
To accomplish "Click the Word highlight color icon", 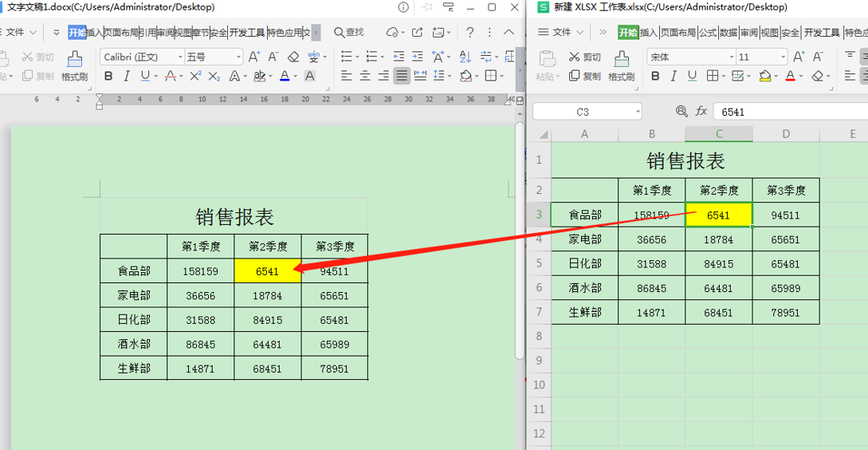I will click(258, 76).
